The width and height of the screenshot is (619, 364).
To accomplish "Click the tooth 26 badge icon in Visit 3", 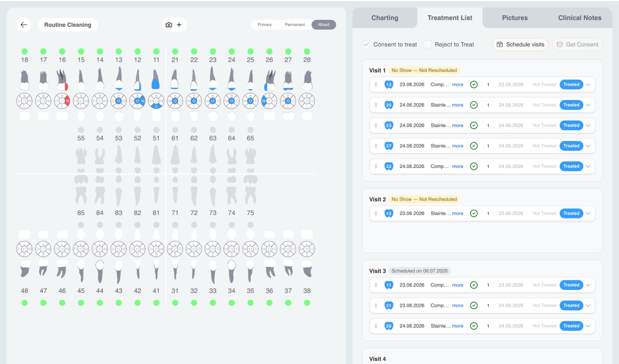I will pyautogui.click(x=389, y=326).
